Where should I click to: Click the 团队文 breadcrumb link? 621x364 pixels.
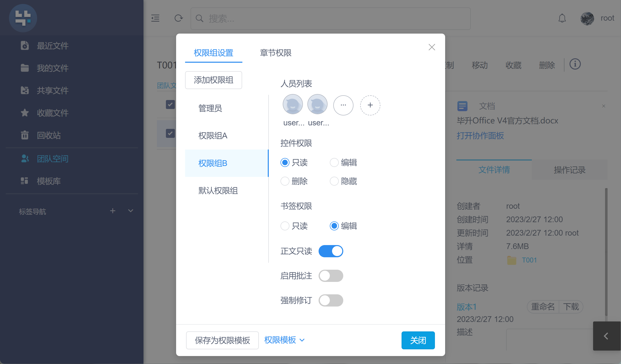click(x=166, y=85)
